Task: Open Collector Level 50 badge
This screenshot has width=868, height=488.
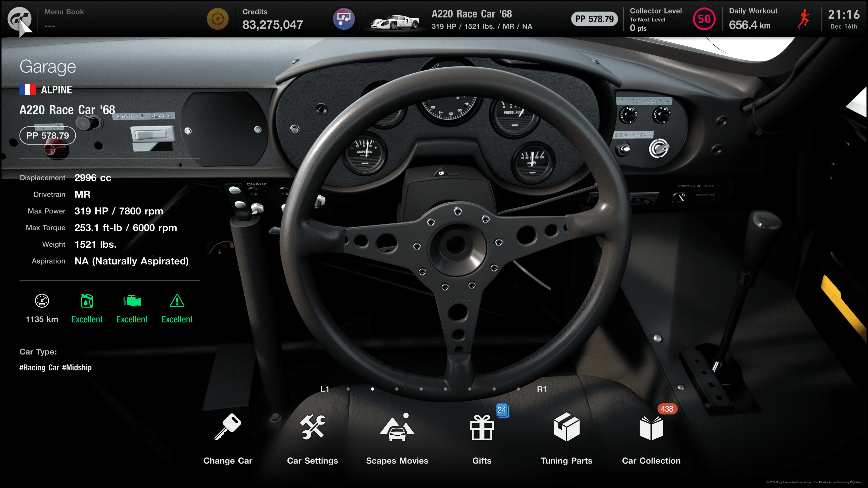Action: point(704,19)
